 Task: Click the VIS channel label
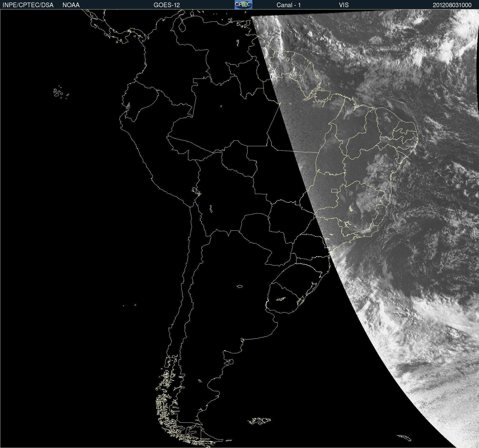click(344, 5)
